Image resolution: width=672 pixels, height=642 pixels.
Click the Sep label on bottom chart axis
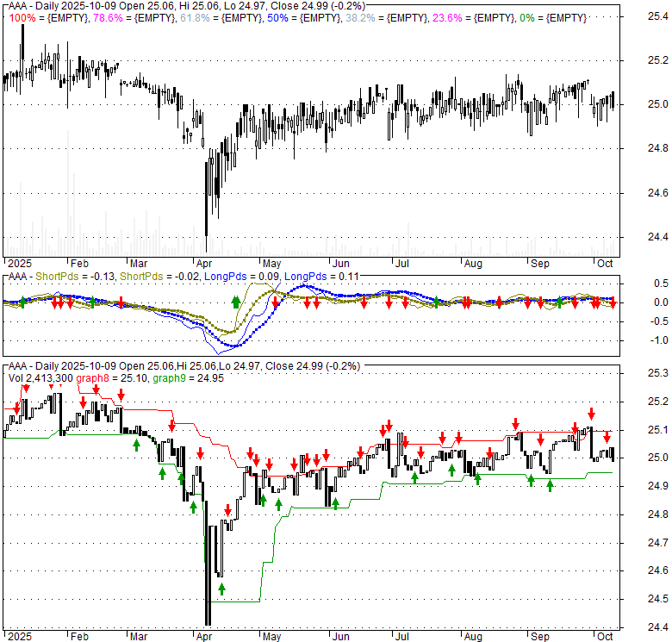(x=539, y=637)
